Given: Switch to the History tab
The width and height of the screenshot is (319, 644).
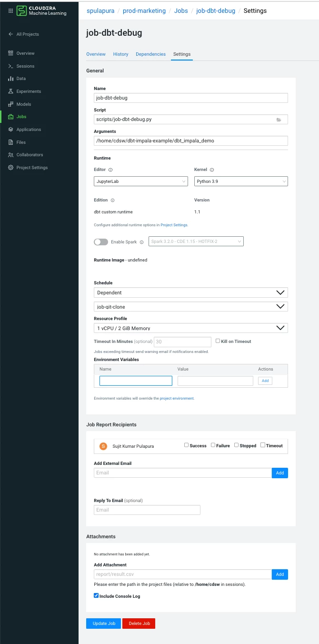Looking at the screenshot, I should tap(120, 54).
